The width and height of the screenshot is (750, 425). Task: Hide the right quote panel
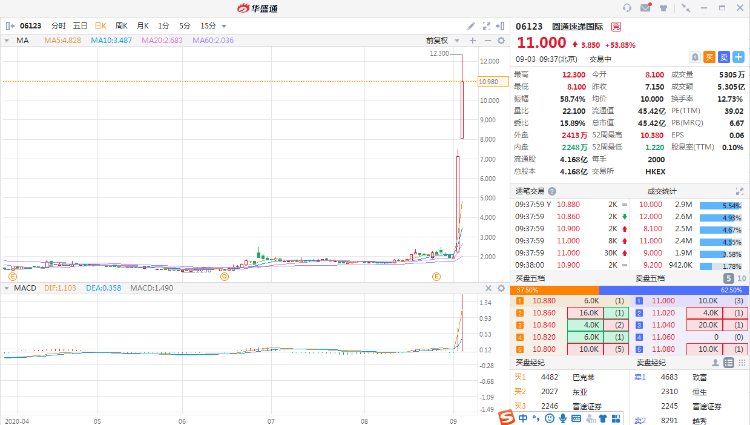[500, 26]
